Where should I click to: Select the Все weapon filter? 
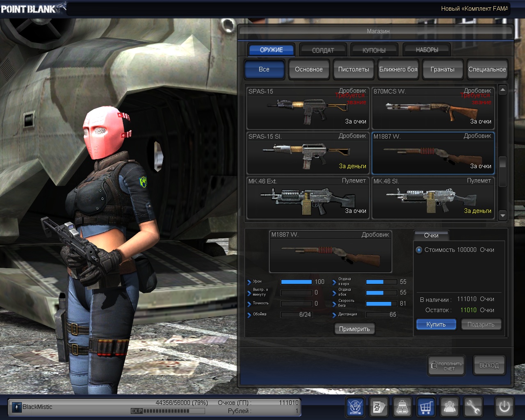pyautogui.click(x=264, y=69)
